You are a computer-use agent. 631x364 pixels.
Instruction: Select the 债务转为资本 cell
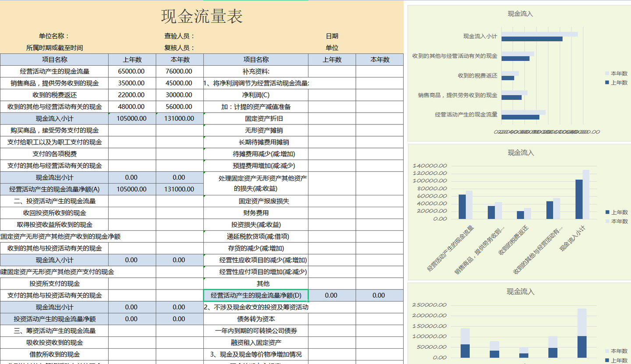coord(258,319)
